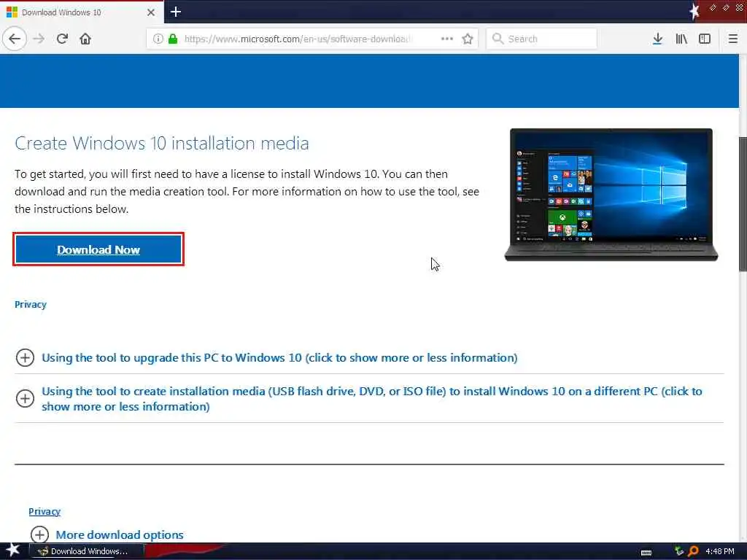
Task: Reload the current page
Action: [x=62, y=39]
